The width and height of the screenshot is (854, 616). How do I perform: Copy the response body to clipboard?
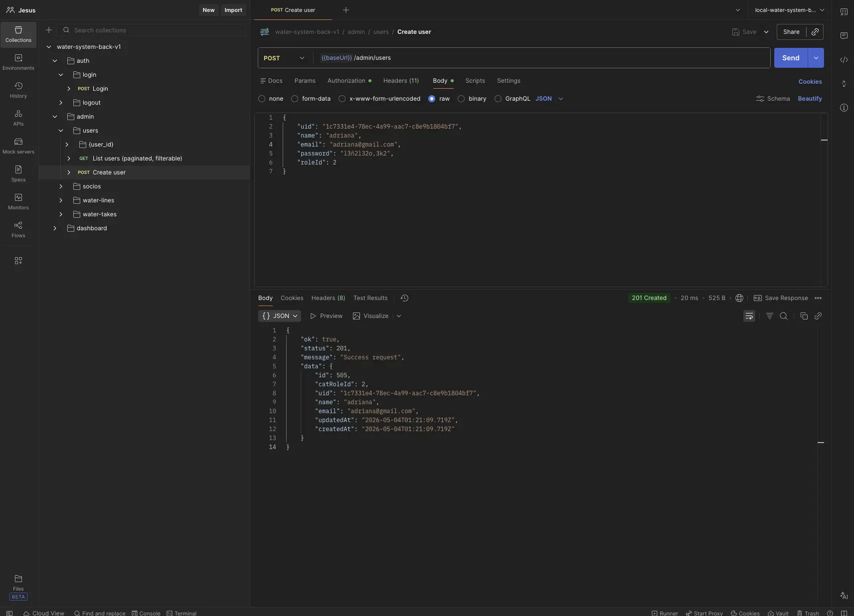point(804,316)
